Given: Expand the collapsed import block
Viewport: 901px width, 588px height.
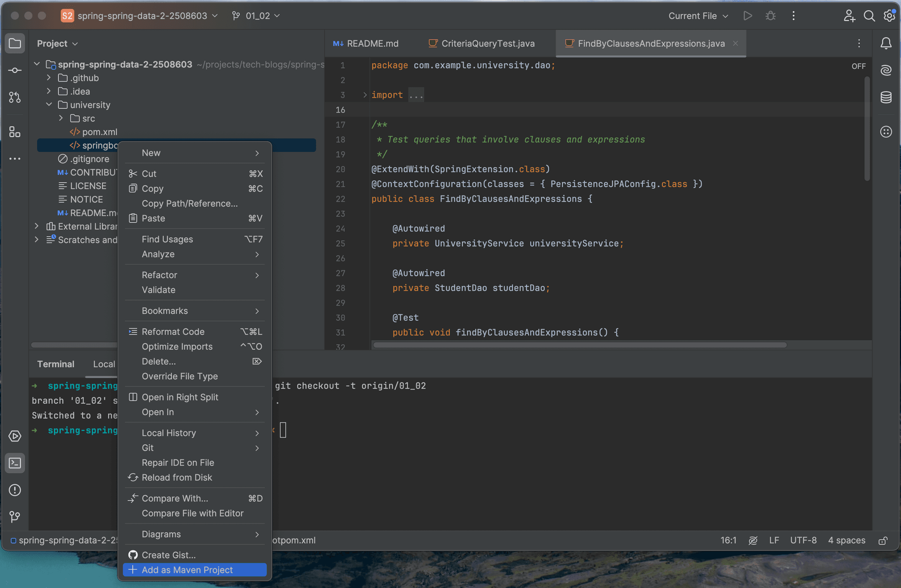Looking at the screenshot, I should (x=365, y=95).
